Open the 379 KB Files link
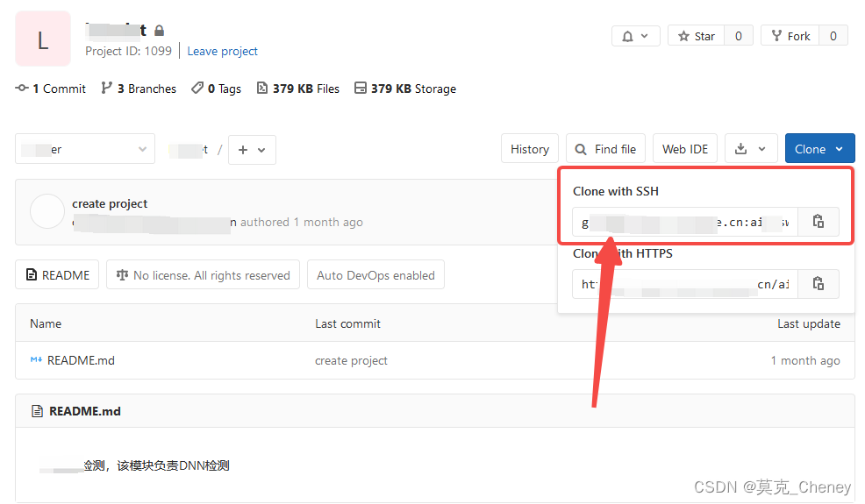The width and height of the screenshot is (865, 504). 298,89
